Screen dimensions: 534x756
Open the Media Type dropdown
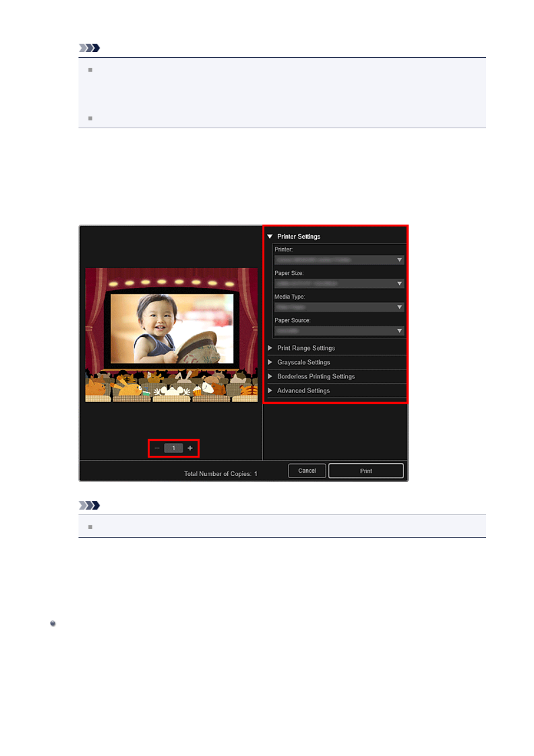[x=339, y=307]
